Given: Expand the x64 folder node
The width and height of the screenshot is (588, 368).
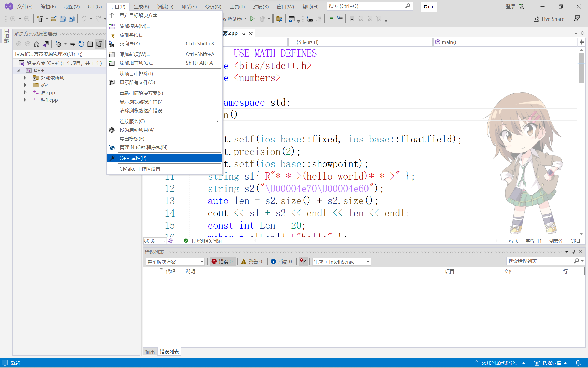Looking at the screenshot, I should click(x=25, y=85).
